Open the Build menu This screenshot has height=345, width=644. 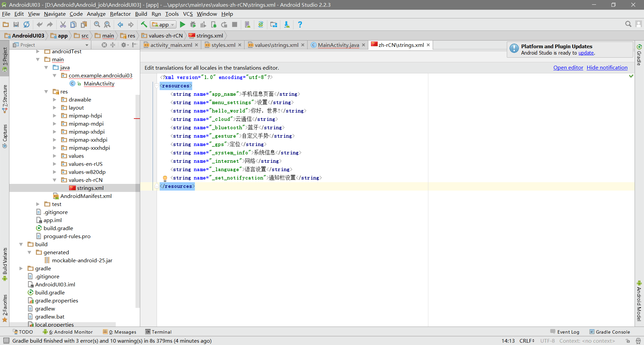(x=141, y=14)
